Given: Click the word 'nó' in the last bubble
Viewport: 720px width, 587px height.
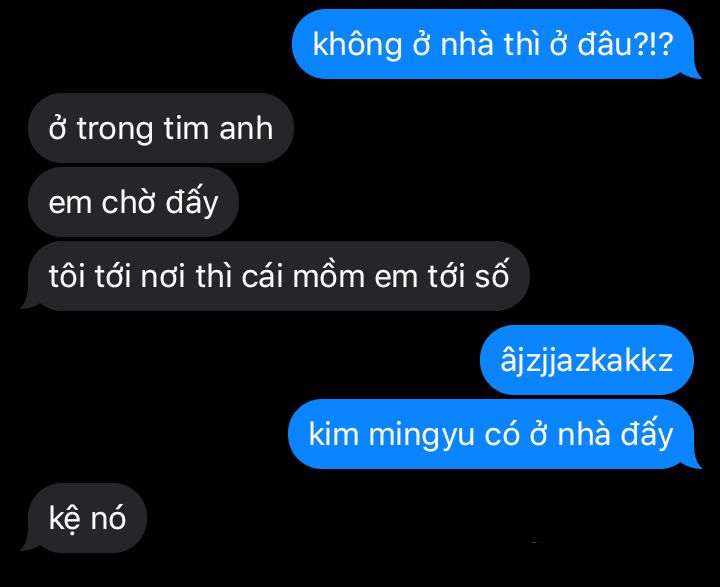Looking at the screenshot, I should click(x=108, y=518).
